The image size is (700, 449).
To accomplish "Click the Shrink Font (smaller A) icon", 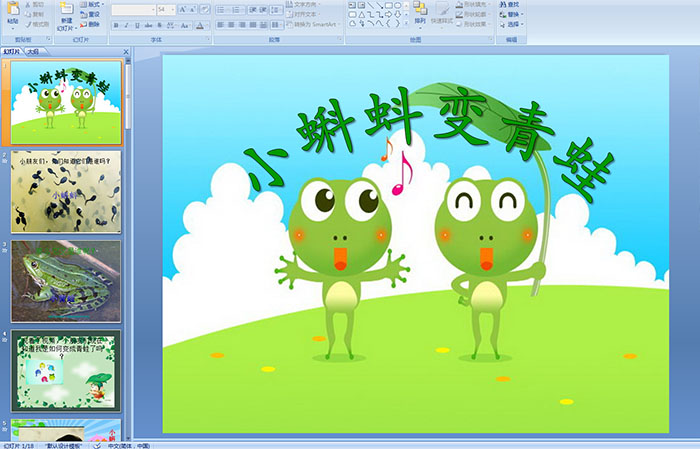I will point(193,10).
